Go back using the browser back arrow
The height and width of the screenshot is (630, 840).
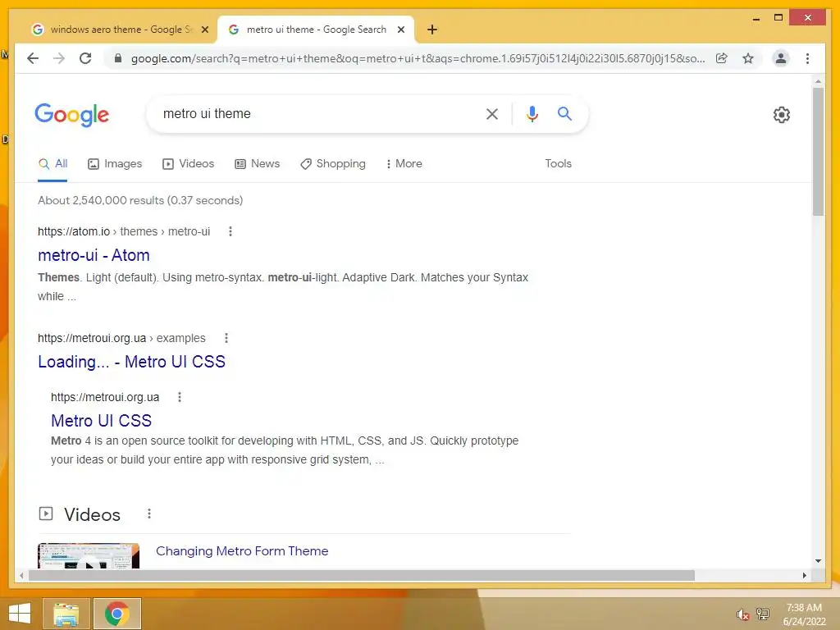click(33, 58)
